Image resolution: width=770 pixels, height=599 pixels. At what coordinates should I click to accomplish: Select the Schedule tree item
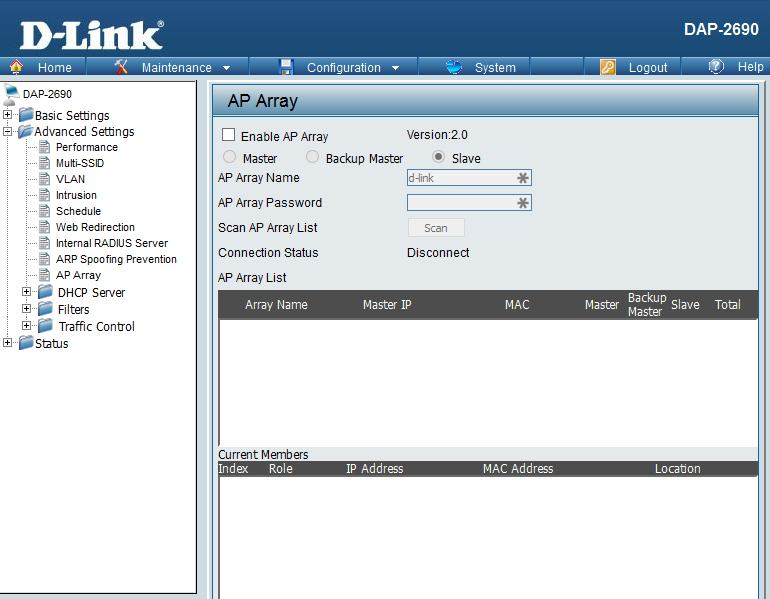click(x=79, y=211)
